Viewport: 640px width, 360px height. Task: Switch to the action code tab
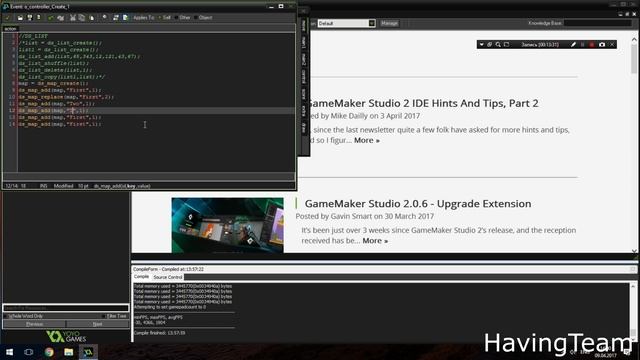[11, 29]
